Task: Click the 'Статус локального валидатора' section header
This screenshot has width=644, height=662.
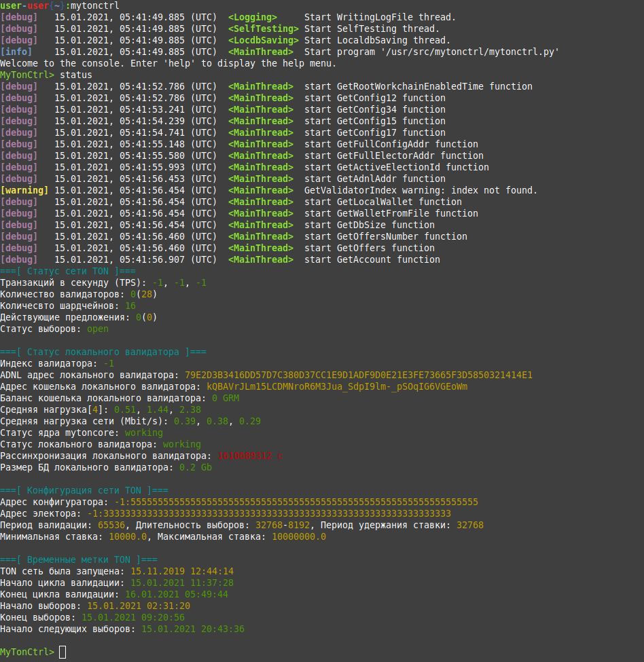Action: [103, 352]
